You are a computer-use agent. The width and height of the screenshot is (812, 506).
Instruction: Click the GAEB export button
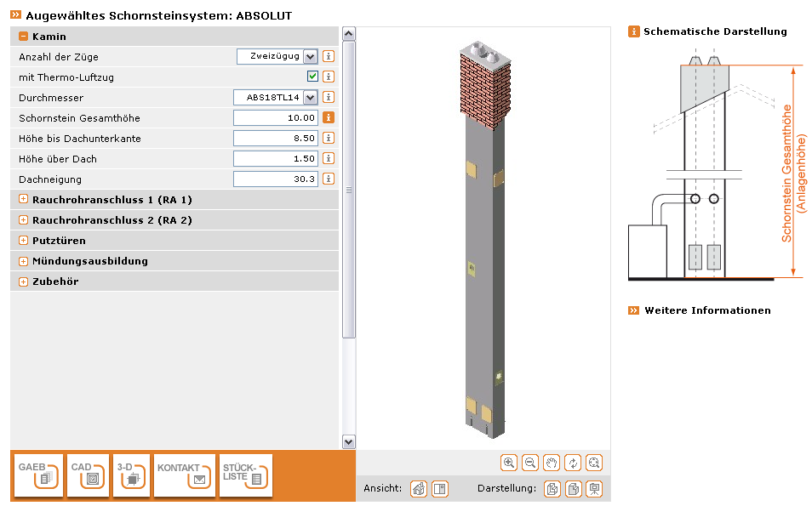pyautogui.click(x=39, y=475)
